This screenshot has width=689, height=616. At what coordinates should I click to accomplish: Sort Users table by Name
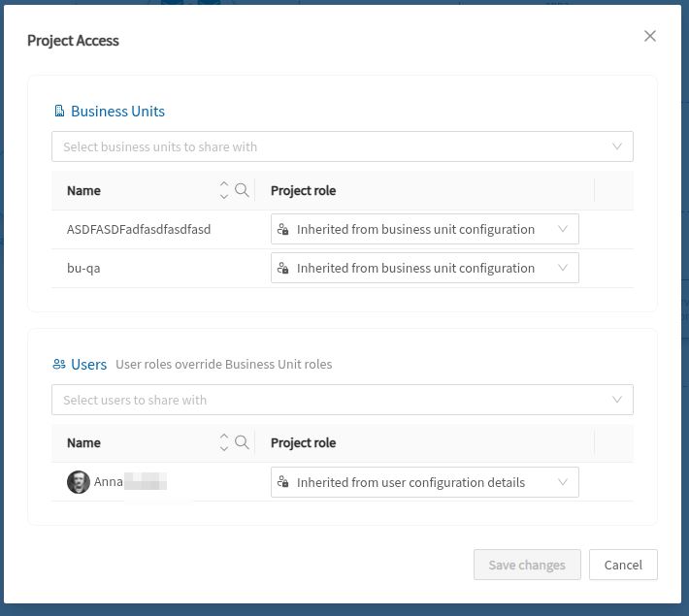[x=224, y=442]
